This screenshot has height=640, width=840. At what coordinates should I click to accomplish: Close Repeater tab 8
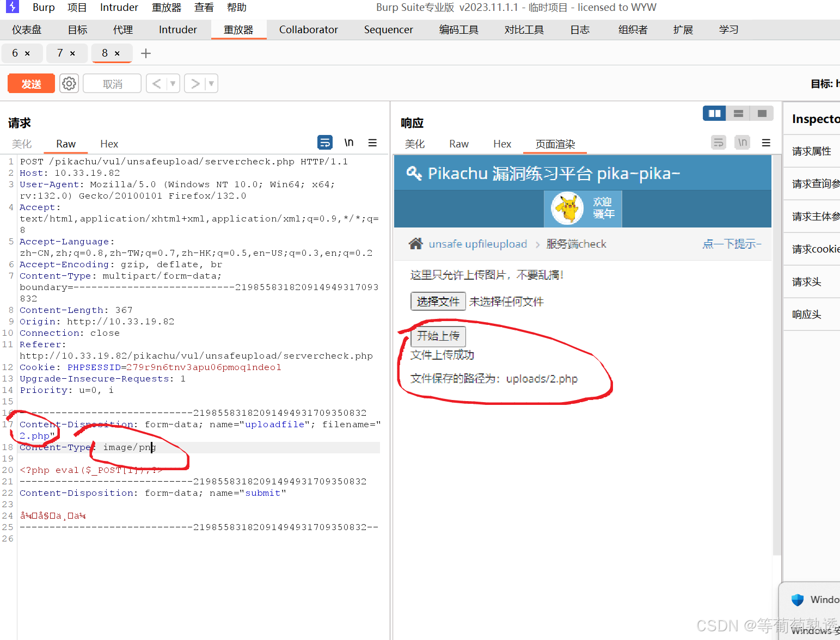coord(117,53)
